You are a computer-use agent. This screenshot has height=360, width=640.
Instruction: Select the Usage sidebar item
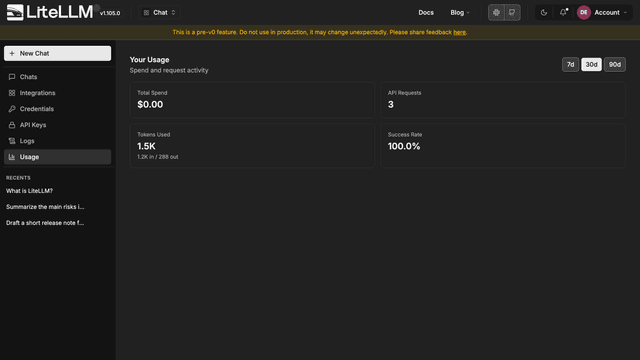coord(57,157)
